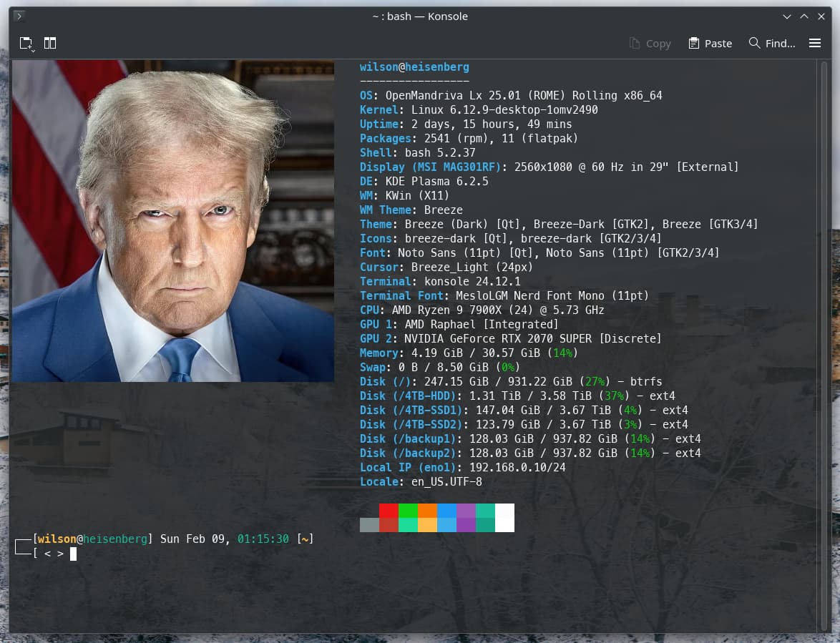This screenshot has height=643, width=840.
Task: Expand the New Tab dropdown arrow
Action: [33, 50]
